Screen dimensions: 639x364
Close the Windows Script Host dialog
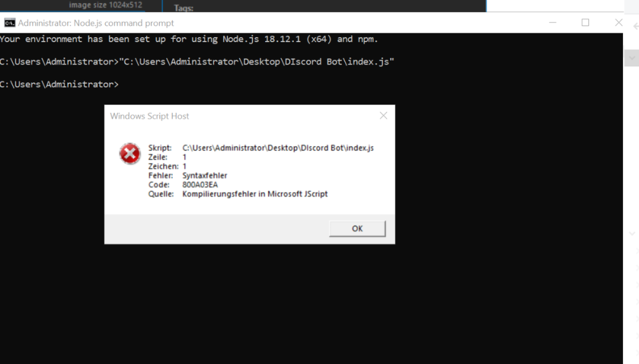(383, 116)
